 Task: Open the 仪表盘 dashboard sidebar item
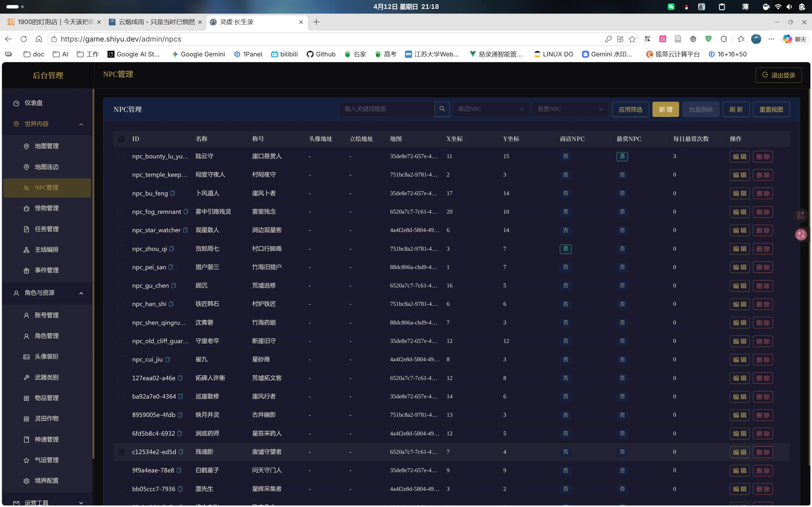click(x=34, y=103)
